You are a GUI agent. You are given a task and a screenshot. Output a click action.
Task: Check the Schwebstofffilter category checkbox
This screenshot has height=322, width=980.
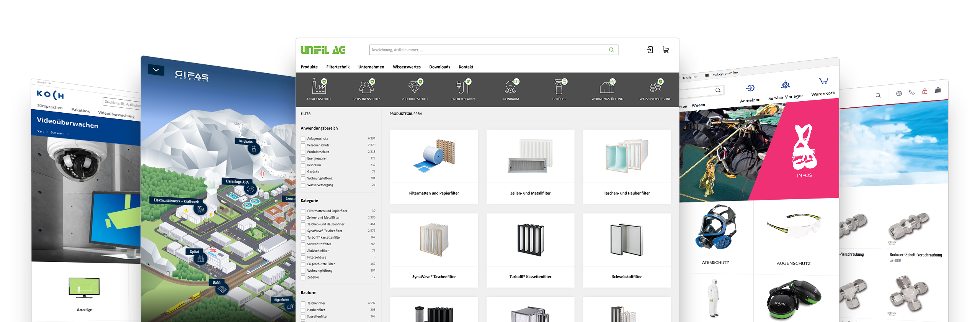click(x=303, y=244)
